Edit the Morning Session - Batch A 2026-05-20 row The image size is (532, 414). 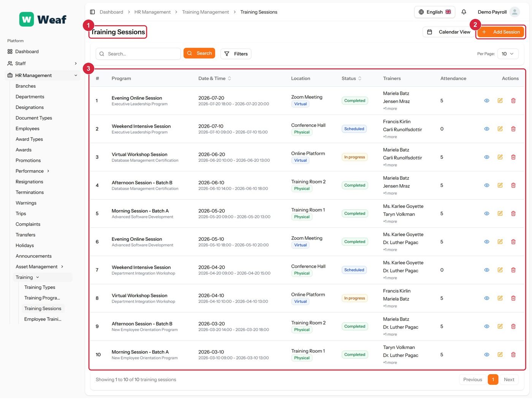click(x=500, y=213)
